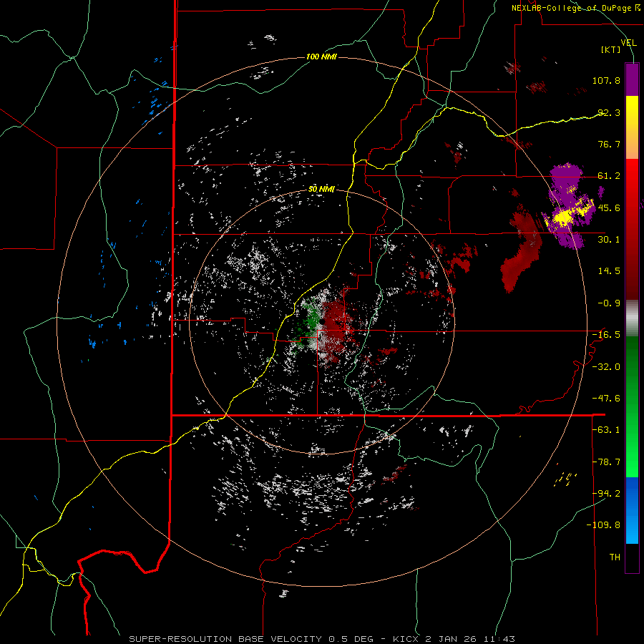The height and width of the screenshot is (644, 644).
Task: Select the 30.1 scale value
Action: [609, 240]
